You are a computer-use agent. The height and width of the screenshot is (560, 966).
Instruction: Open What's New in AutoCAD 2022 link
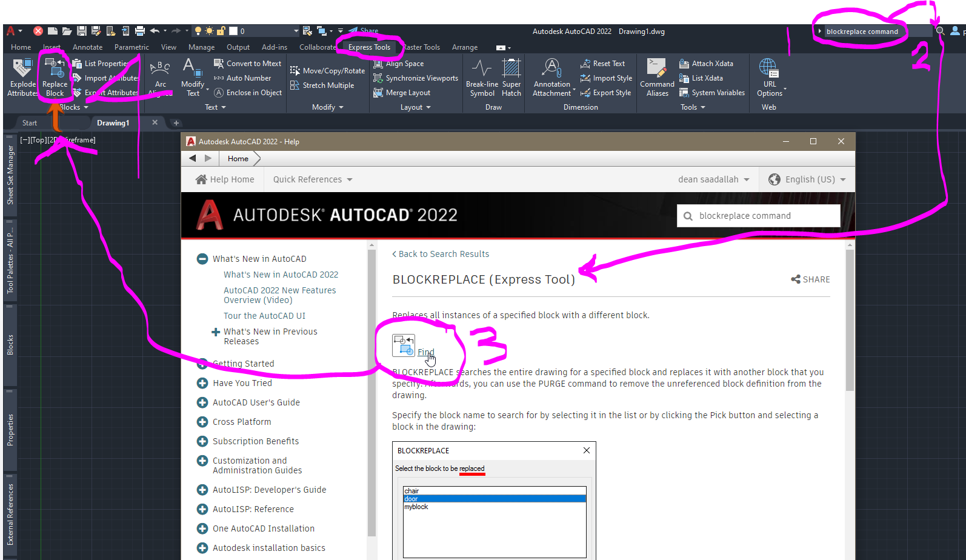(x=281, y=275)
